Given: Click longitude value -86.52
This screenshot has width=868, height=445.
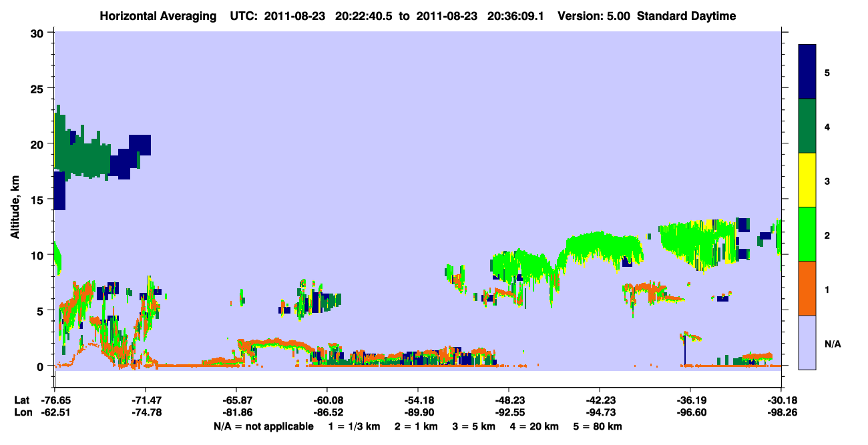Looking at the screenshot, I should click(x=327, y=412).
